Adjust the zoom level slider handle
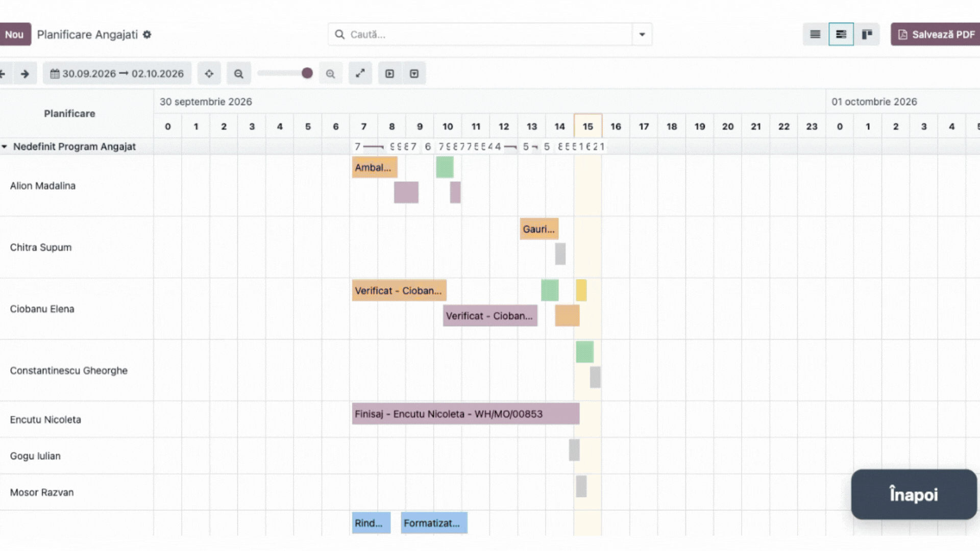 (x=307, y=73)
